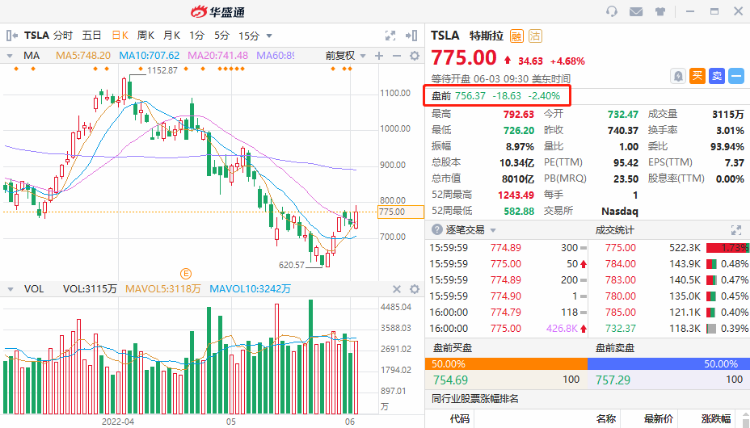Click MAVOL10:3242万 label
The image size is (750, 428).
(250, 289)
